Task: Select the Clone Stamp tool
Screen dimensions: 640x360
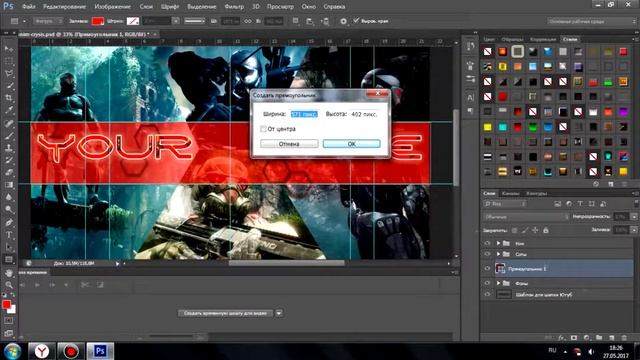Action: click(9, 148)
